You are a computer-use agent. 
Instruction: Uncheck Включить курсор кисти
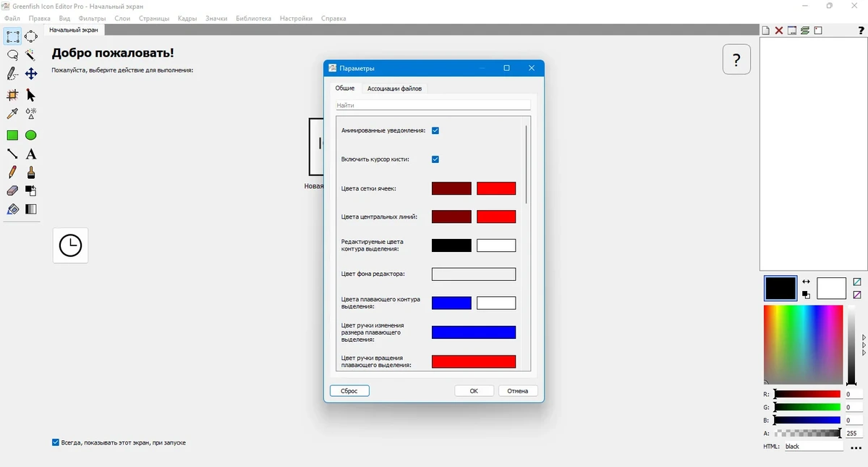pos(435,159)
